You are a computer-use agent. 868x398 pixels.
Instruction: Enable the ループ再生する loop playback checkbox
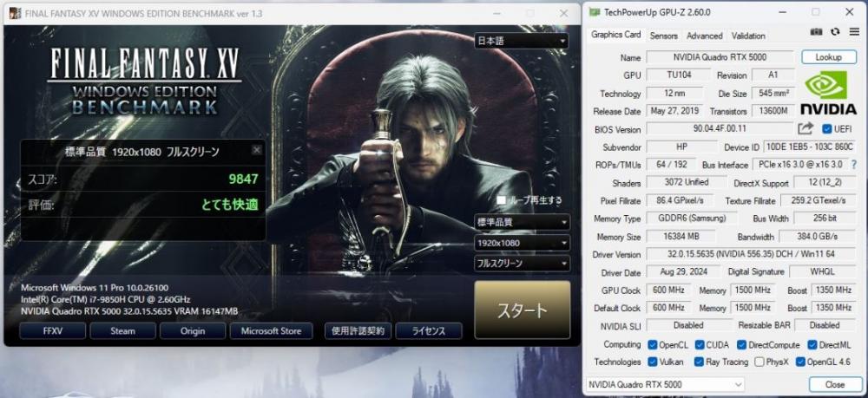coord(501,199)
